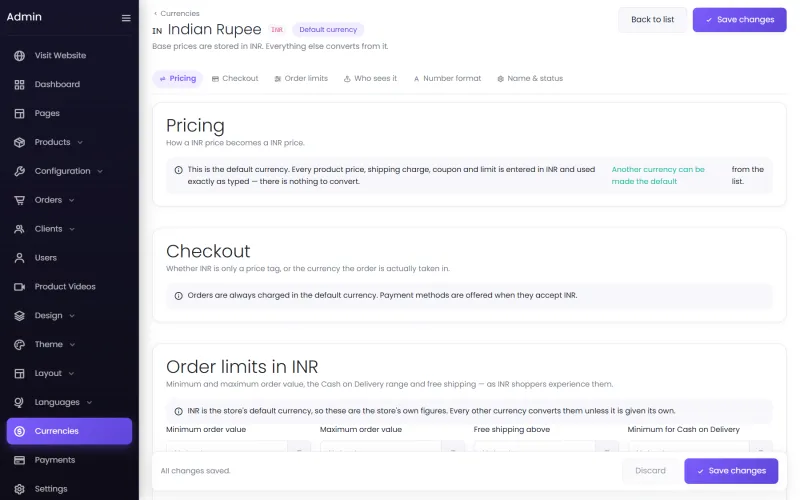Click the Payments card icon

[19, 460]
